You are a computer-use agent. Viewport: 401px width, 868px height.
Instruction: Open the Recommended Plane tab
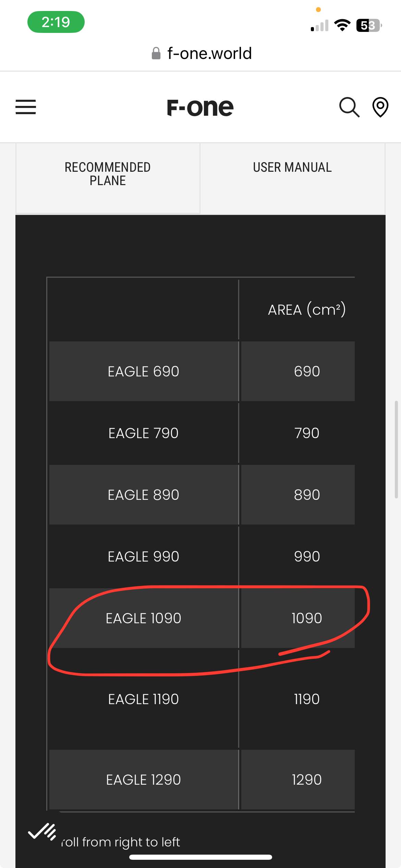click(x=108, y=174)
